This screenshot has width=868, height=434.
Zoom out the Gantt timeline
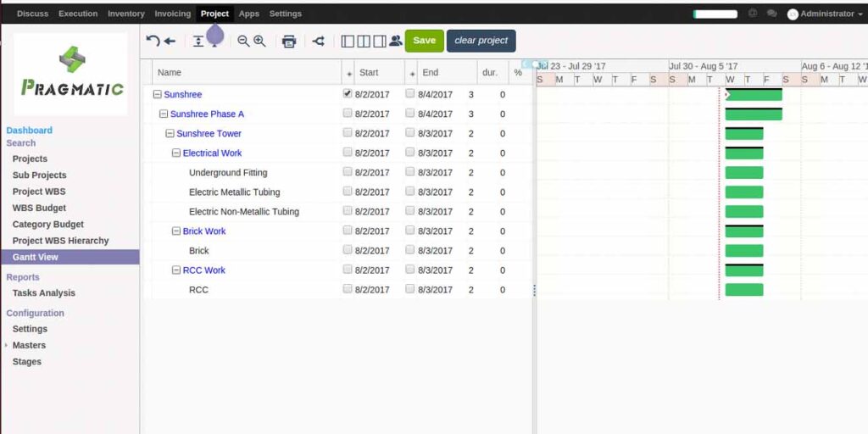(x=243, y=41)
